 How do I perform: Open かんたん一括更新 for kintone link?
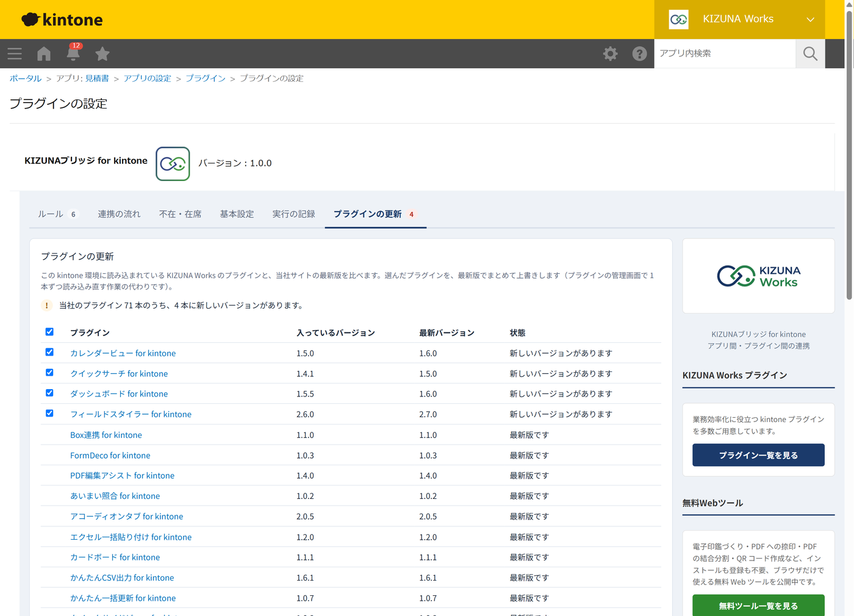(123, 598)
